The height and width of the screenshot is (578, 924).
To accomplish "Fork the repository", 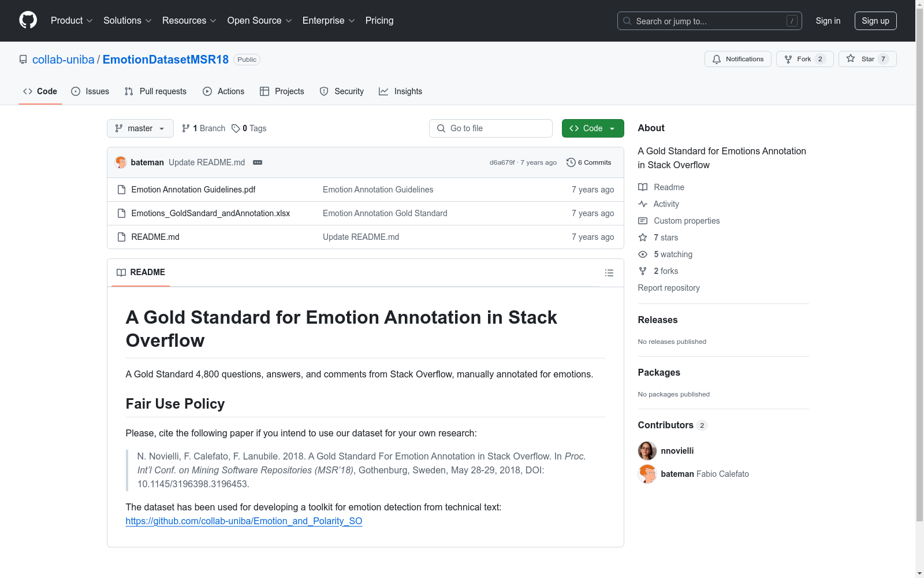I will pyautogui.click(x=805, y=59).
